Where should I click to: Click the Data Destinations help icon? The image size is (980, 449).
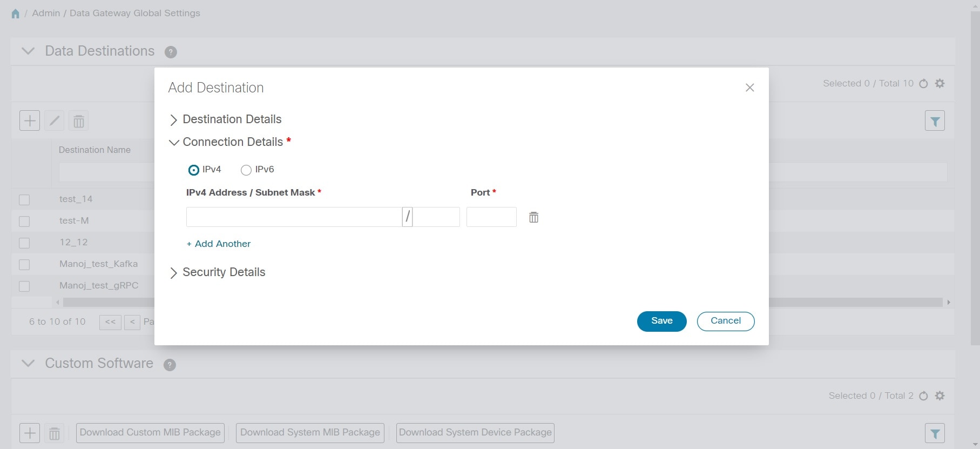tap(171, 52)
